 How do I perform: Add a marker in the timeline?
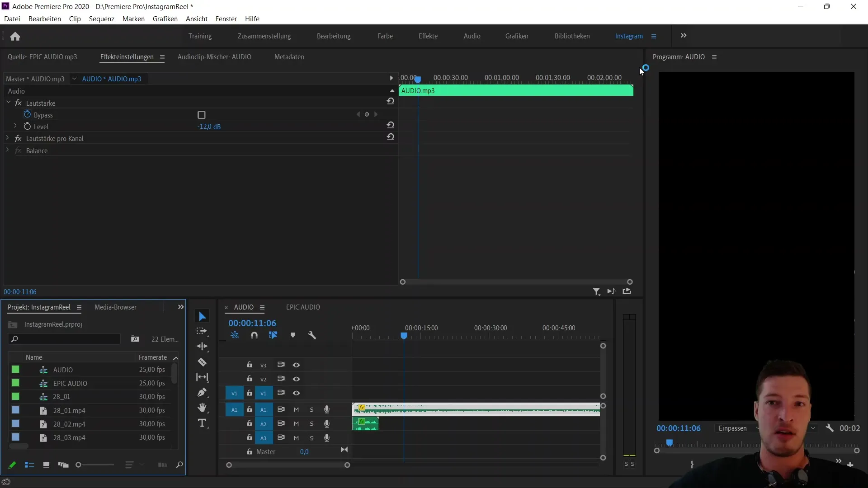pos(293,335)
